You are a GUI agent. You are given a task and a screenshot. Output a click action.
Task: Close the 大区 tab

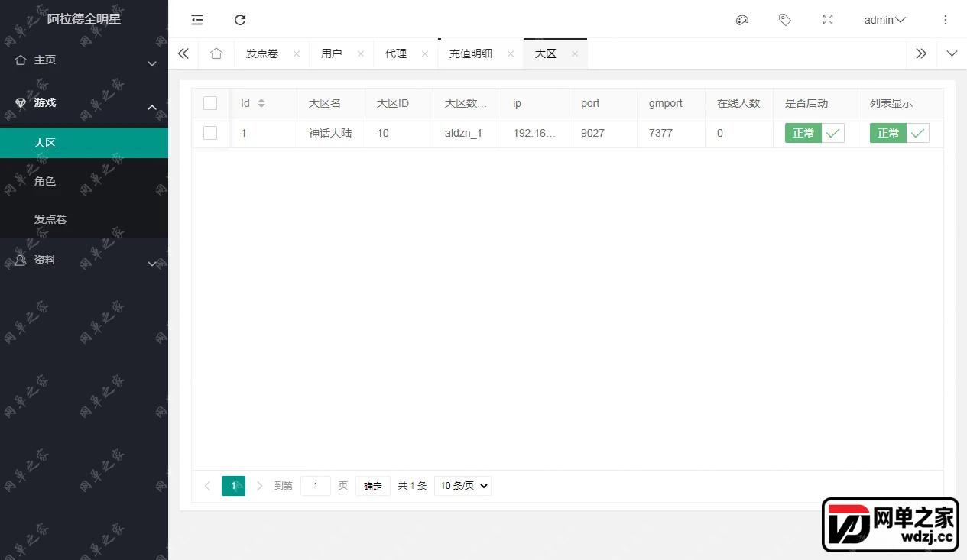(575, 54)
